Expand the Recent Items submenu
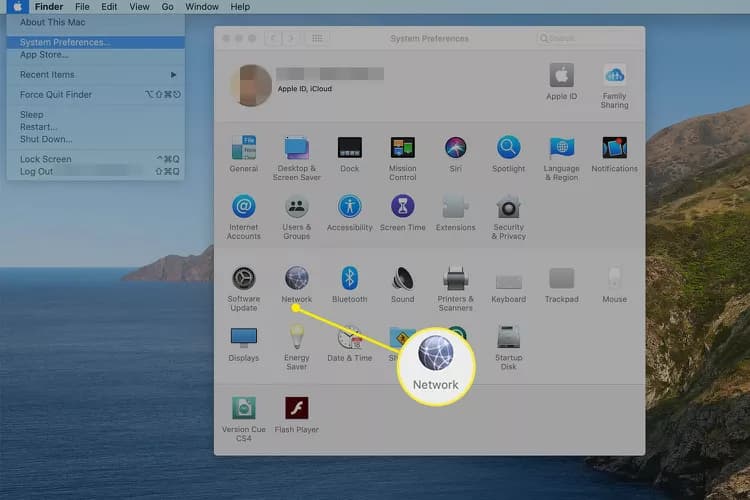750x500 pixels. 96,75
